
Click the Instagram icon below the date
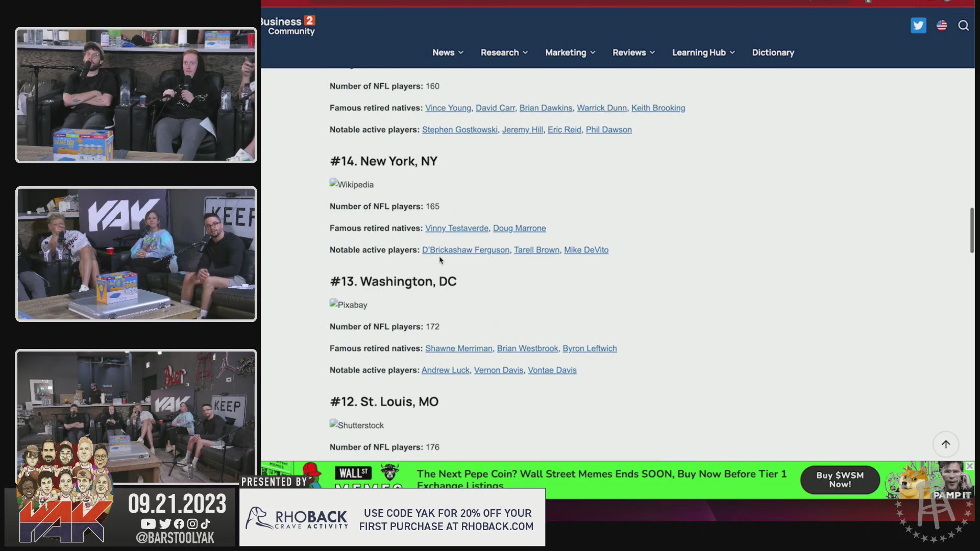click(192, 524)
